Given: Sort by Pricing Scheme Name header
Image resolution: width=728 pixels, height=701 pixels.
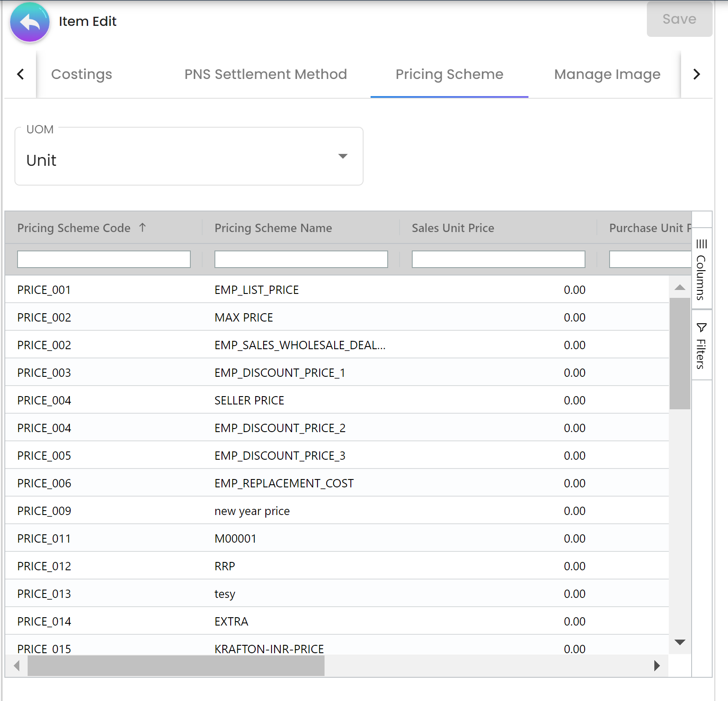Looking at the screenshot, I should click(273, 228).
